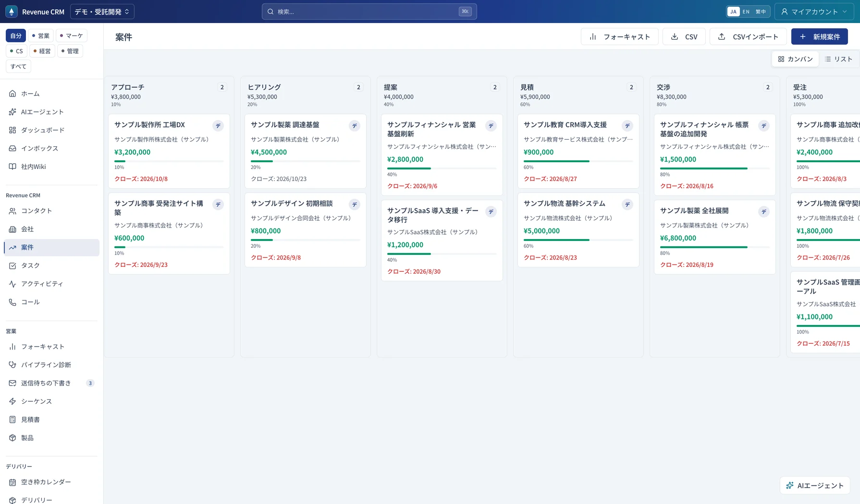Screen dimensions: 860x504
Task: Click progress bar on サンプル製薬 全社展開 card
Action: tap(715, 247)
